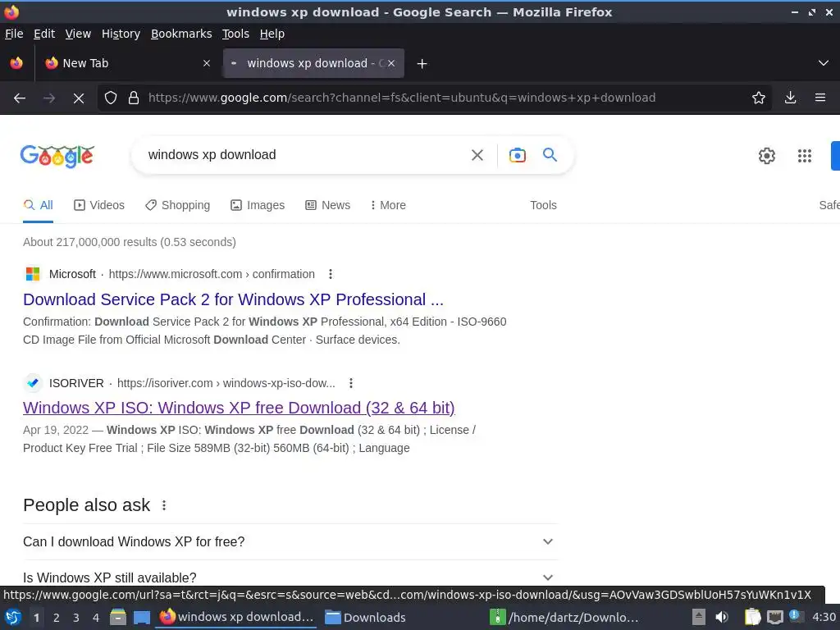Open the Help menu
840x630 pixels.
coord(272,34)
